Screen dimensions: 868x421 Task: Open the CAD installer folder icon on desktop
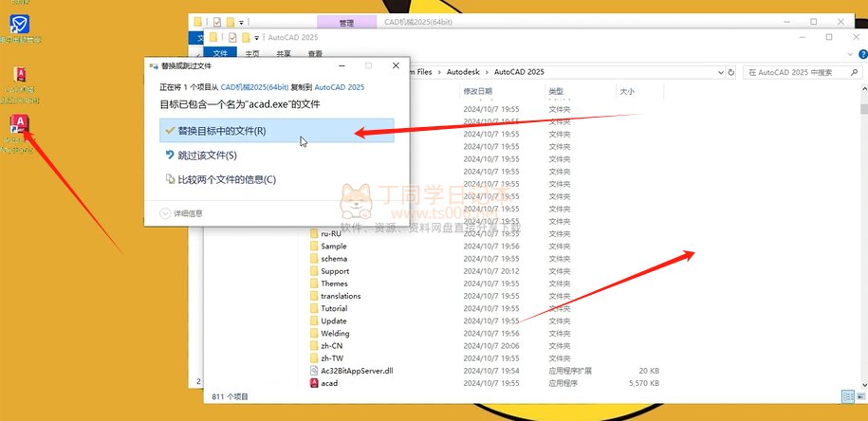20,75
